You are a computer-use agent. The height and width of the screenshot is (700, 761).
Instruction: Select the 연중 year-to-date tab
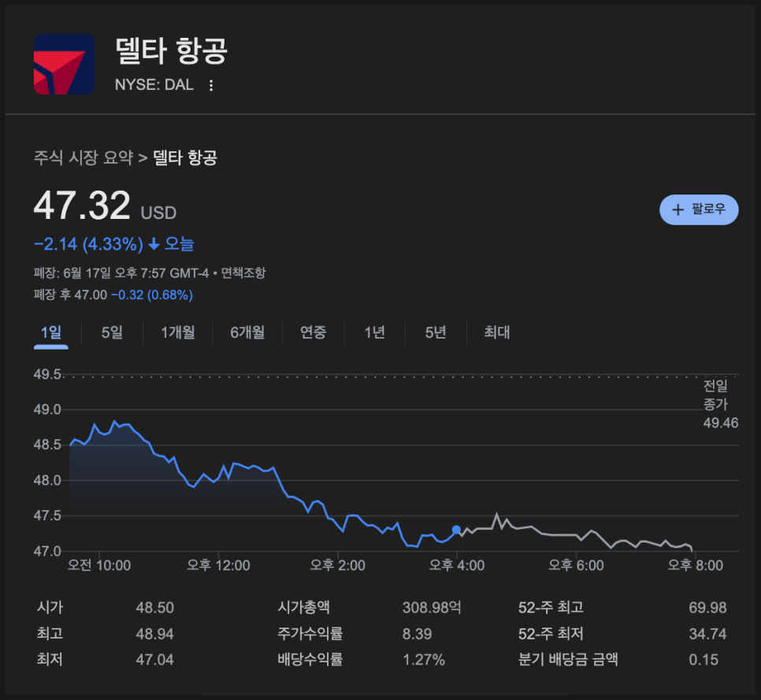[x=313, y=333]
